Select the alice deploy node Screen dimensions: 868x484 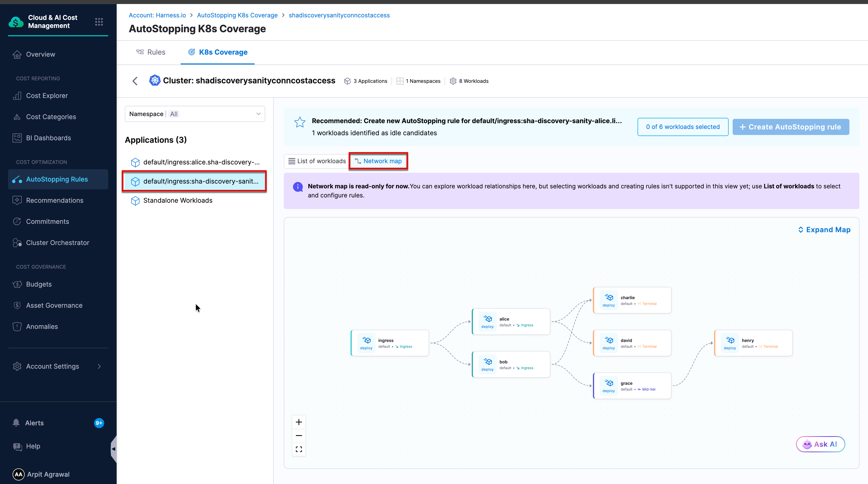click(x=511, y=321)
